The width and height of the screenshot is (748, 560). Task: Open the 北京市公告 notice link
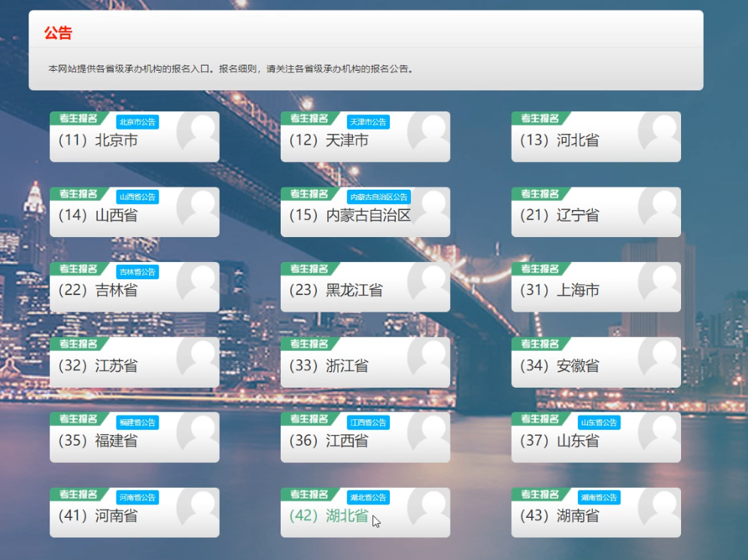point(138,121)
